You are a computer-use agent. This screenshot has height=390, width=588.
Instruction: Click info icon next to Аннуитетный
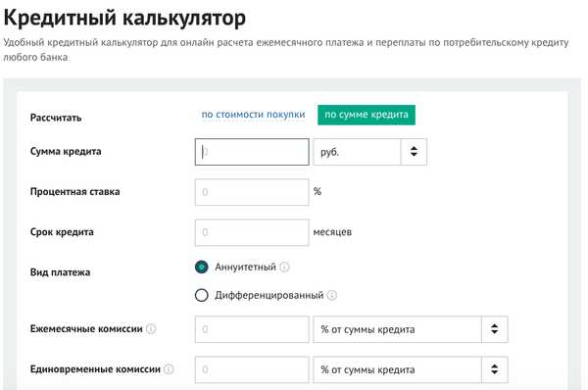click(284, 267)
